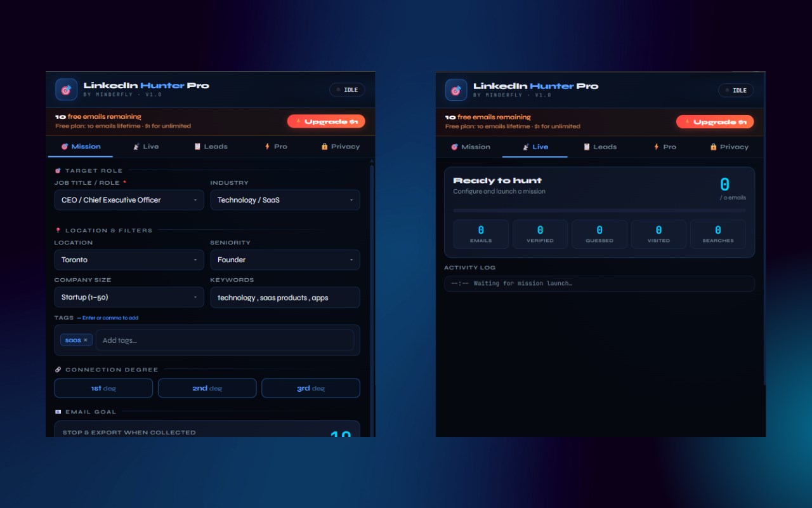Open the Leads tab in left panel

coord(211,147)
